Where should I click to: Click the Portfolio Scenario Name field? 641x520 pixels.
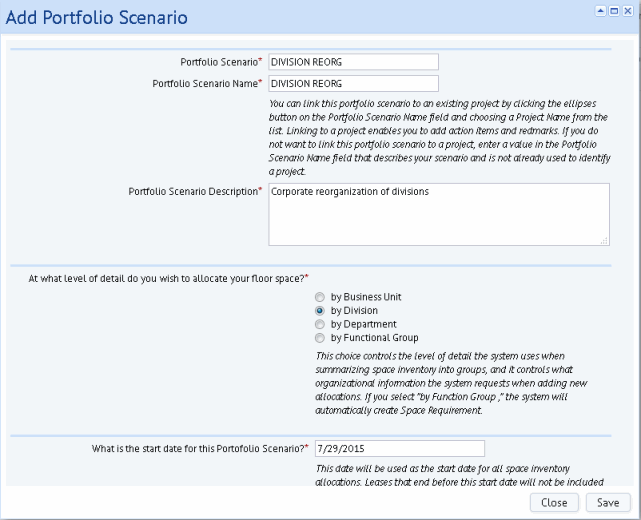click(x=353, y=84)
